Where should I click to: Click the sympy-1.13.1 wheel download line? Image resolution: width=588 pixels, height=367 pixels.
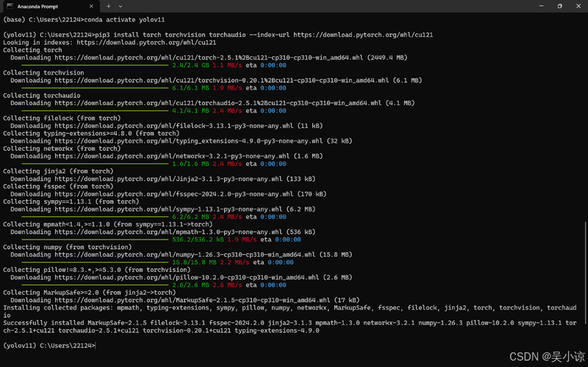pos(163,210)
